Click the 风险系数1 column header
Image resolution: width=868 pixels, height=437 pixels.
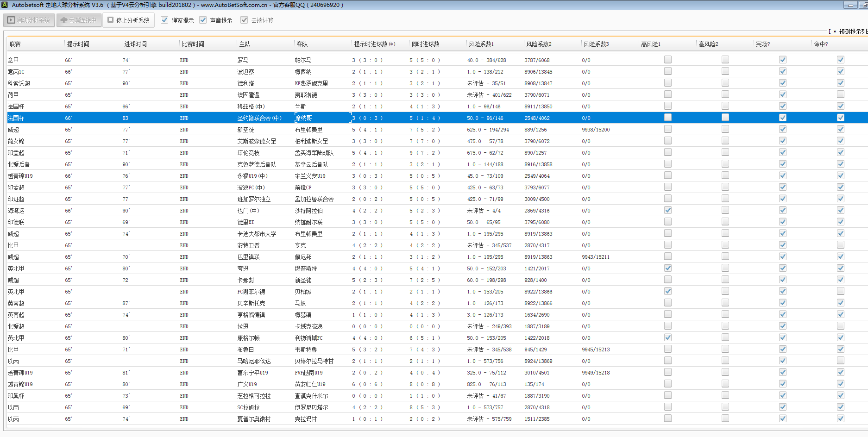tap(481, 44)
